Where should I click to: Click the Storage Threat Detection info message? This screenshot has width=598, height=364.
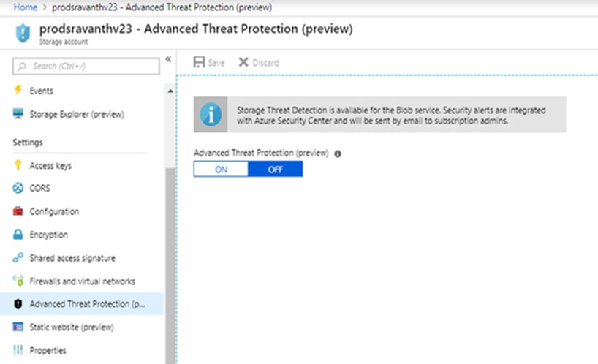(x=391, y=115)
